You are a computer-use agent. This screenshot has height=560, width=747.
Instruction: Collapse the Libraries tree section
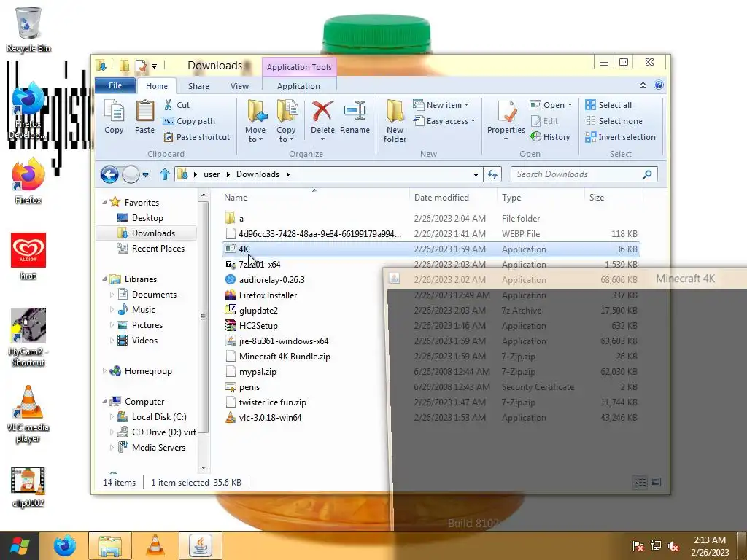104,279
